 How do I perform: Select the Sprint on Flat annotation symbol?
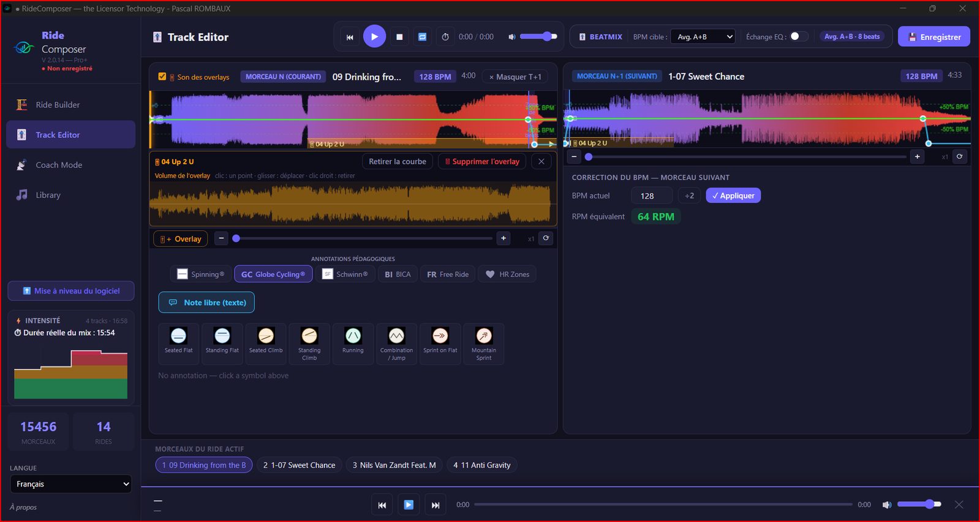(x=440, y=344)
